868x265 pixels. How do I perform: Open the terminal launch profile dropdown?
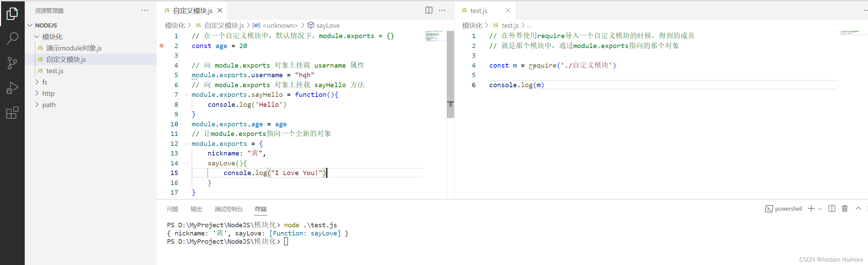pyautogui.click(x=820, y=209)
